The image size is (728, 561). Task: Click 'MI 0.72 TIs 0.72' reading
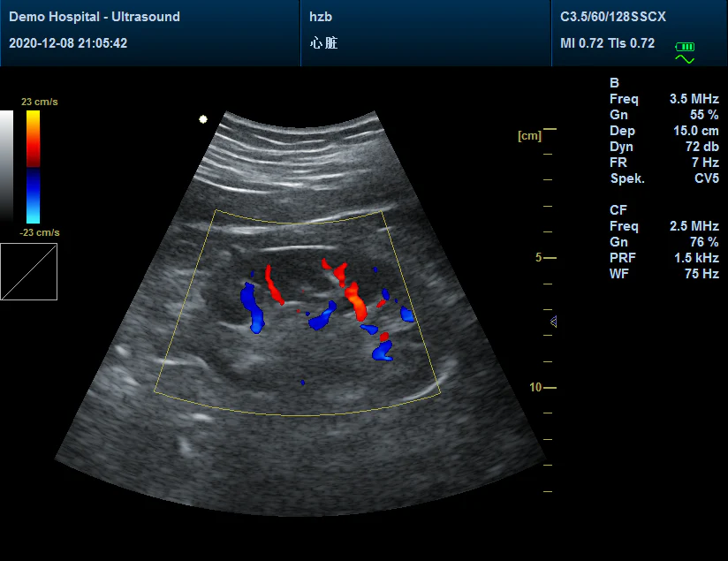[607, 43]
